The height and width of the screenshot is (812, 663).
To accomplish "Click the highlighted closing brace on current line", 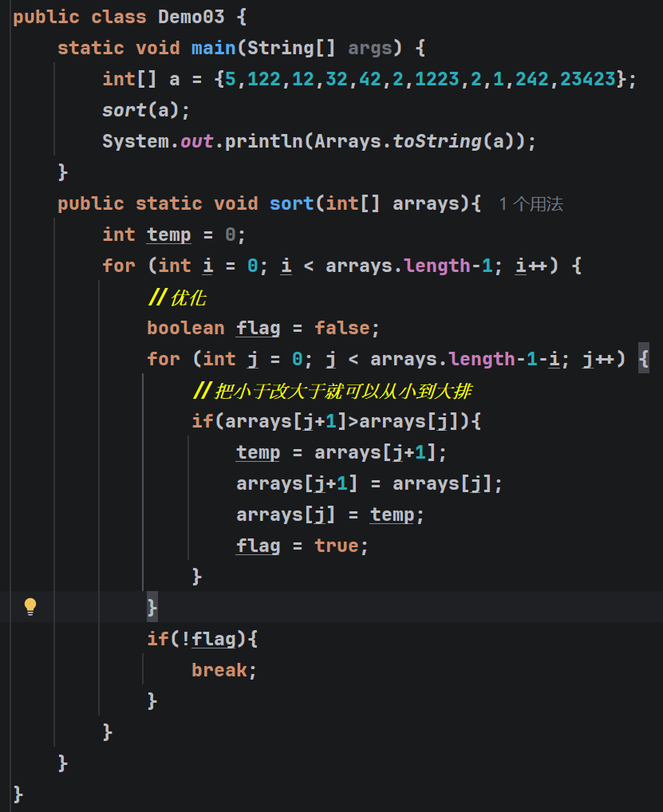I will [x=152, y=606].
